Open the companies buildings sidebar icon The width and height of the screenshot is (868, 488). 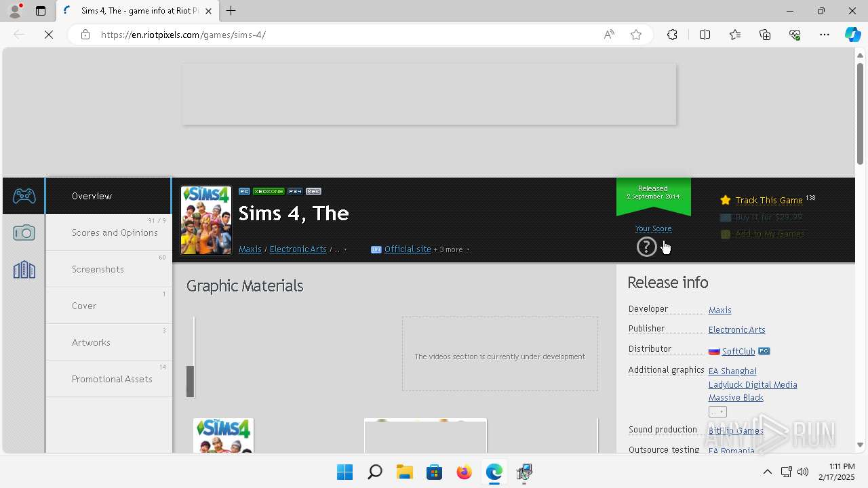[24, 269]
